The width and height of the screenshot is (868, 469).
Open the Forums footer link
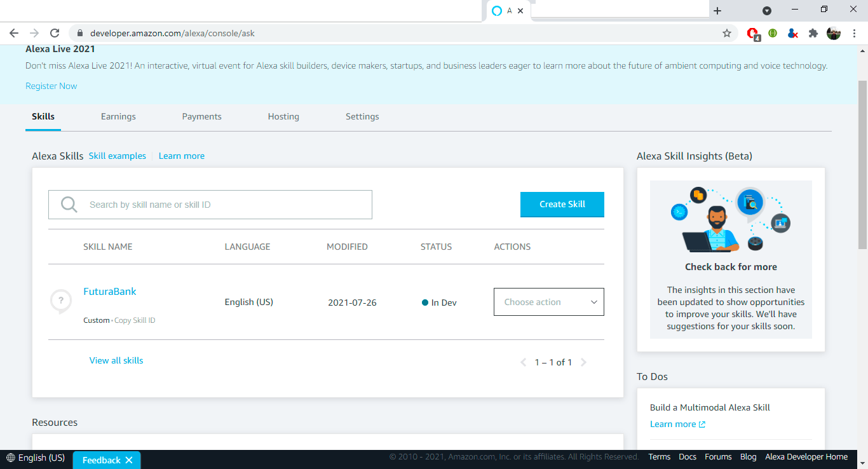pos(718,456)
